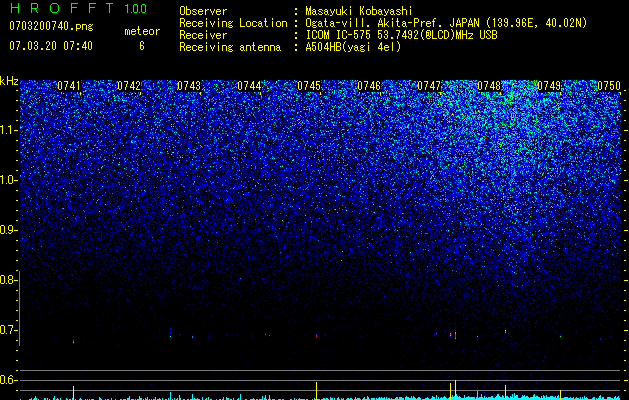Click the 0746 time marker
This screenshot has width=629, height=400.
(369, 86)
